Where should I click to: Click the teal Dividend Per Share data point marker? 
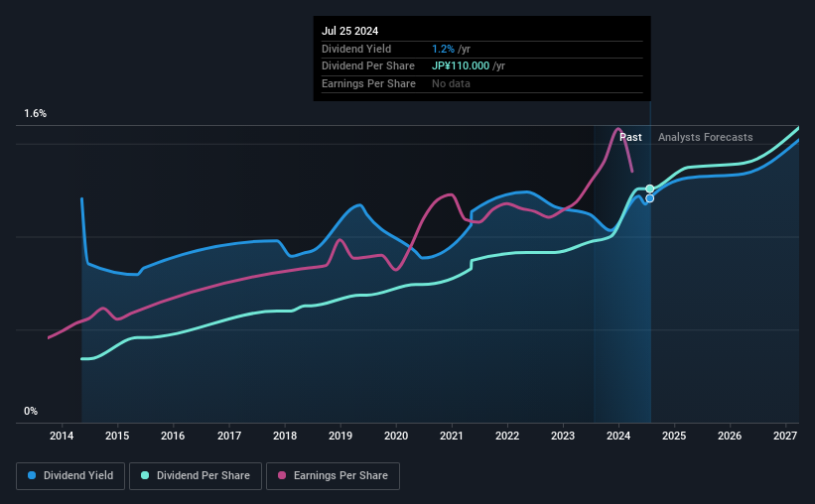coord(649,189)
